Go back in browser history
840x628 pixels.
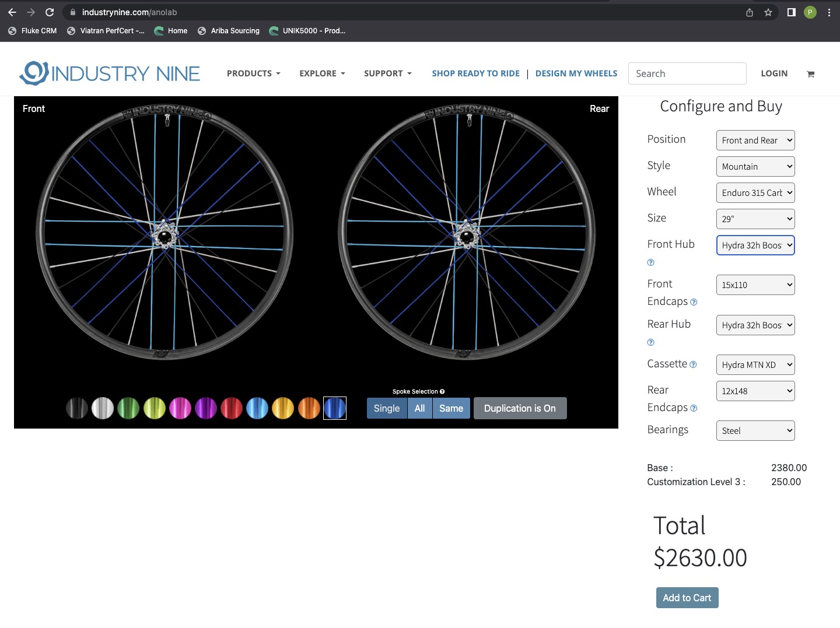[12, 12]
